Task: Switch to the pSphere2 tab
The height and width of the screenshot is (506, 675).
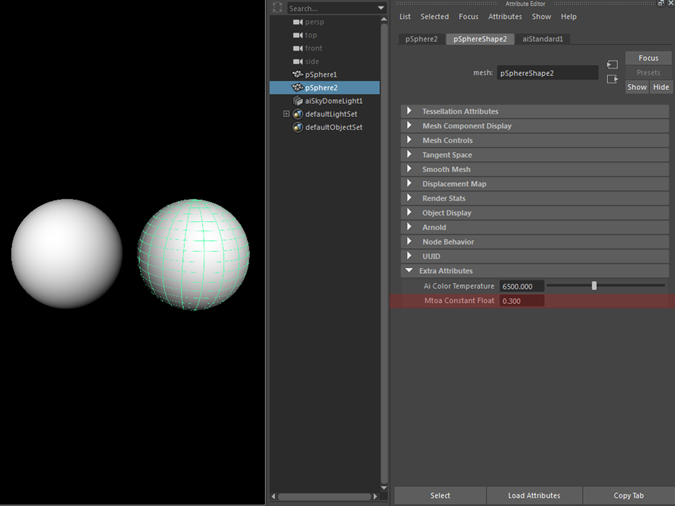Action: click(421, 39)
